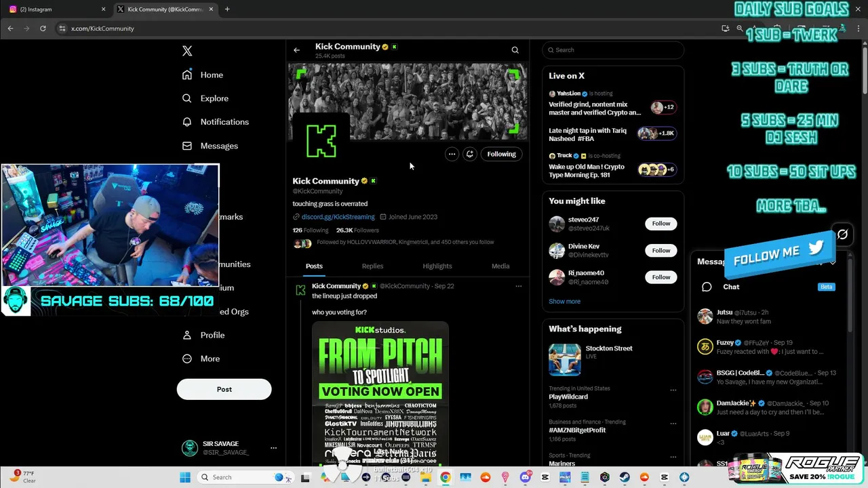This screenshot has height=488, width=868.
Task: Open the BSGG CodeBlue conversation
Action: [770, 377]
